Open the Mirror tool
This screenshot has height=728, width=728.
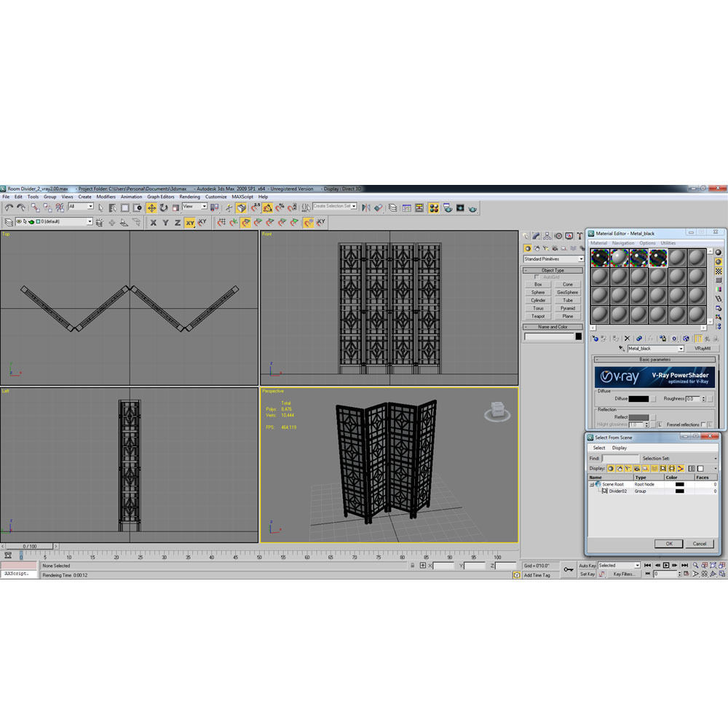pyautogui.click(x=366, y=208)
